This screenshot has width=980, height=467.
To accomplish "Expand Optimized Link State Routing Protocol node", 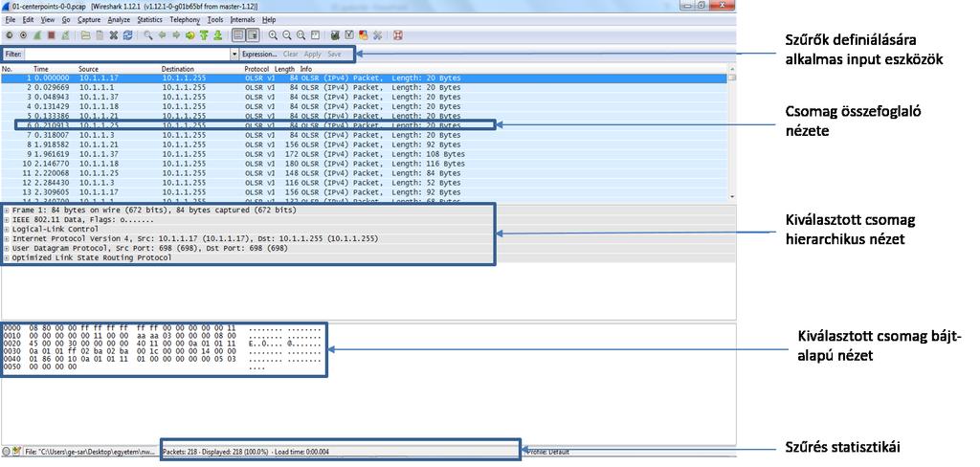I will pos(7,257).
